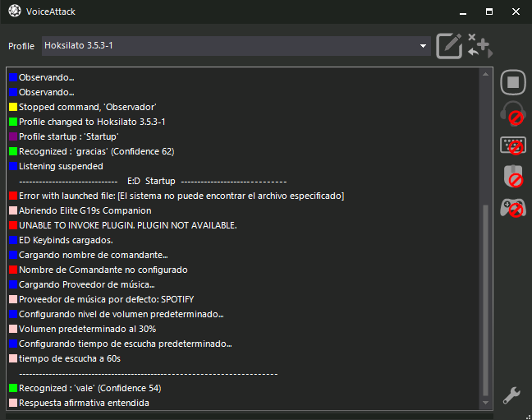Toggle joystick/gamepad disabled icon
This screenshot has width=532, height=420.
513,208
